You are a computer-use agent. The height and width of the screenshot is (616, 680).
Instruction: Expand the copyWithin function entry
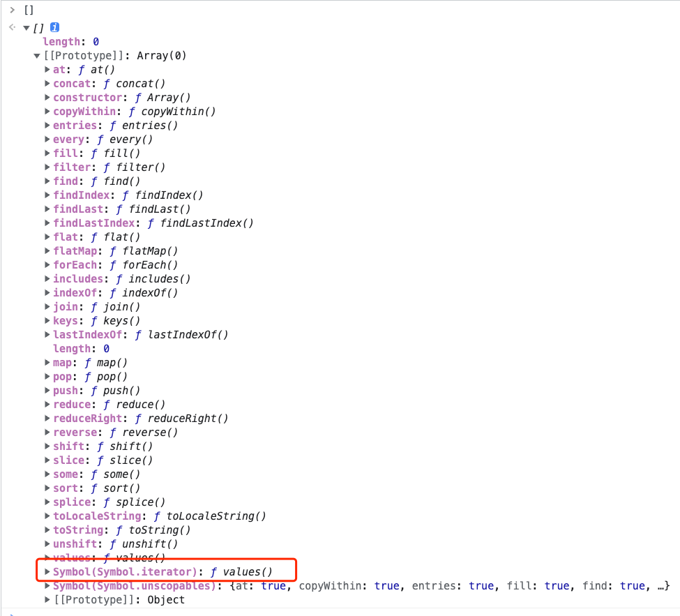(47, 111)
